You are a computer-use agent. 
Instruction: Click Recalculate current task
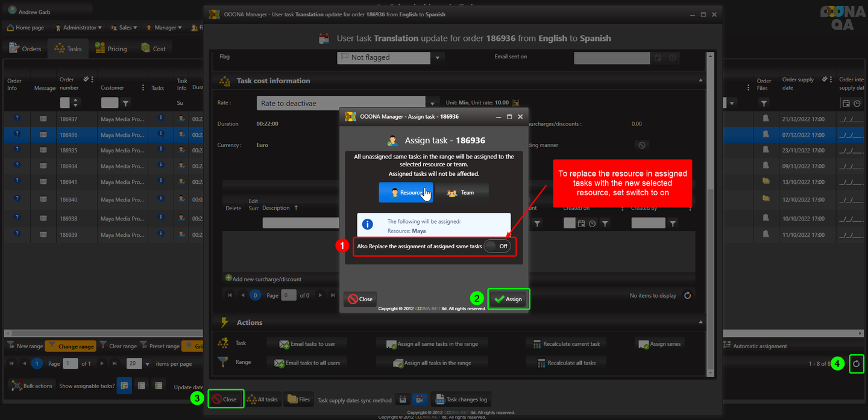565,343
